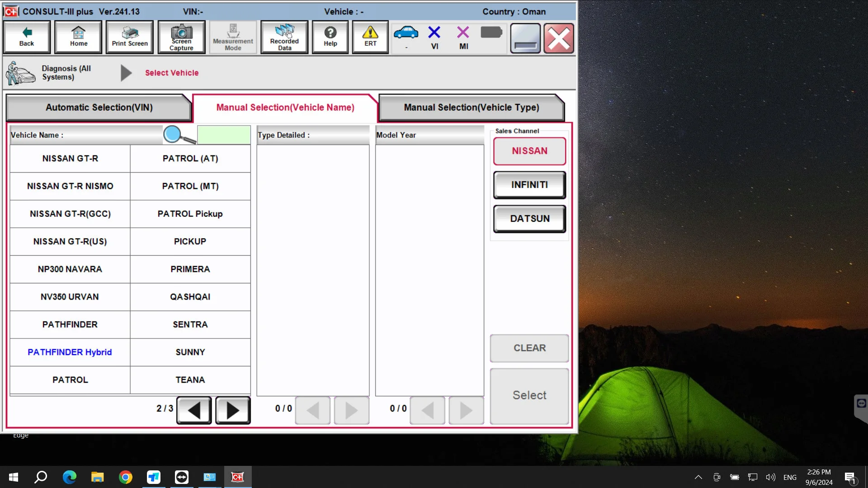Open Windows taskbar search

[x=41, y=477]
